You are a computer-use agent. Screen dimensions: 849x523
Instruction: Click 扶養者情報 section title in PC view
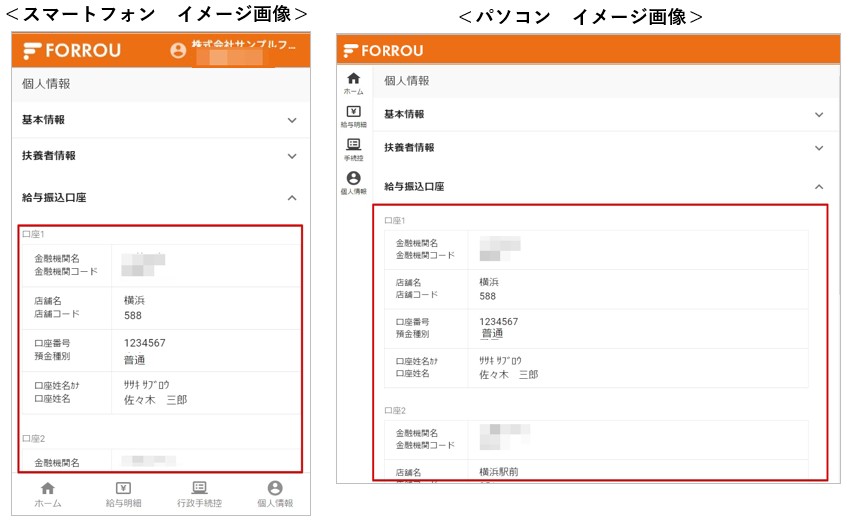[x=409, y=147]
